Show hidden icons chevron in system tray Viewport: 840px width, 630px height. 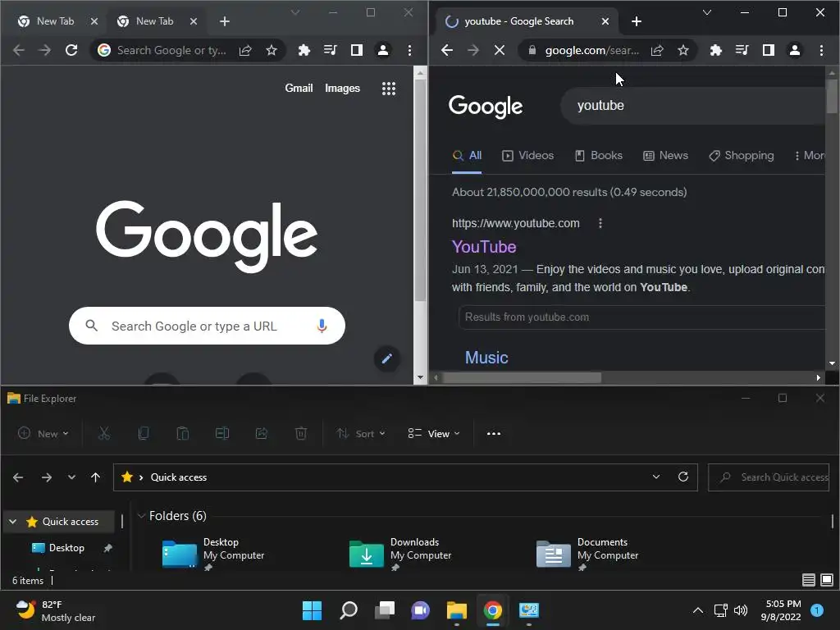pyautogui.click(x=697, y=610)
